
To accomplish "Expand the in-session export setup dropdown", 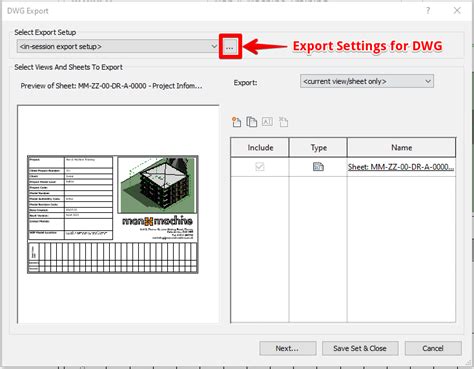I will (x=117, y=46).
